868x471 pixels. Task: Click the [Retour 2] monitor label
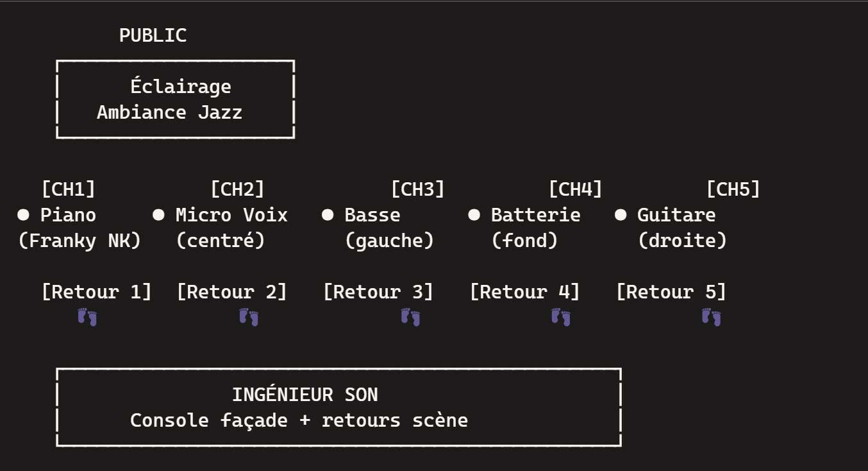tap(232, 292)
